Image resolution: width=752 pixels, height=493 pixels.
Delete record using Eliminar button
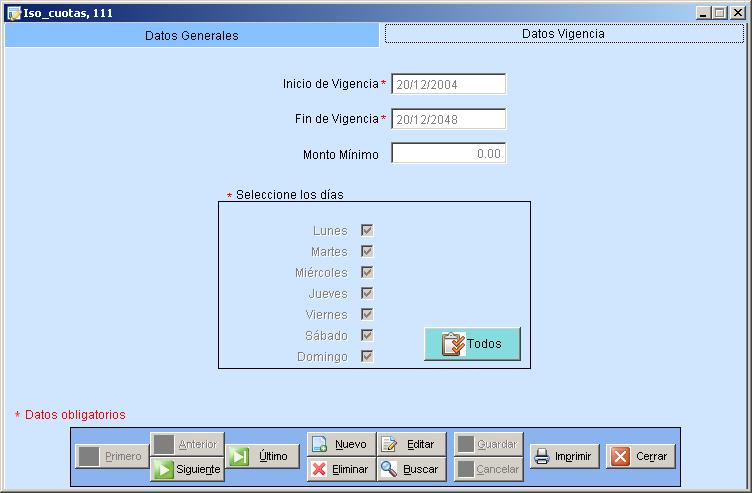pos(341,469)
